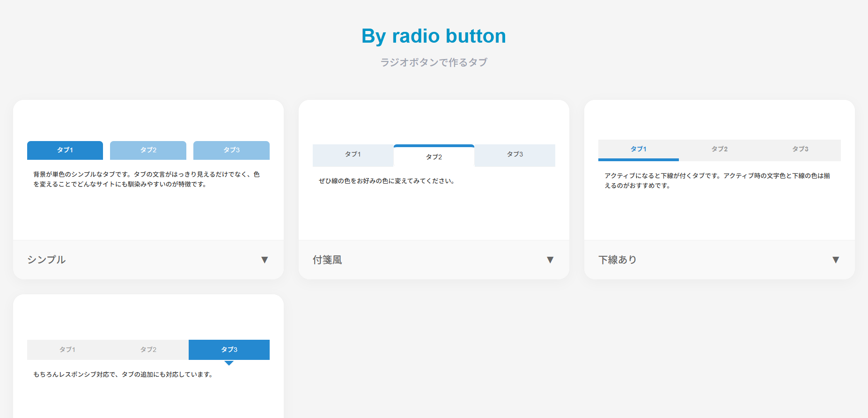
Task: Click the triangle pointer under タブ3
Action: point(229,363)
